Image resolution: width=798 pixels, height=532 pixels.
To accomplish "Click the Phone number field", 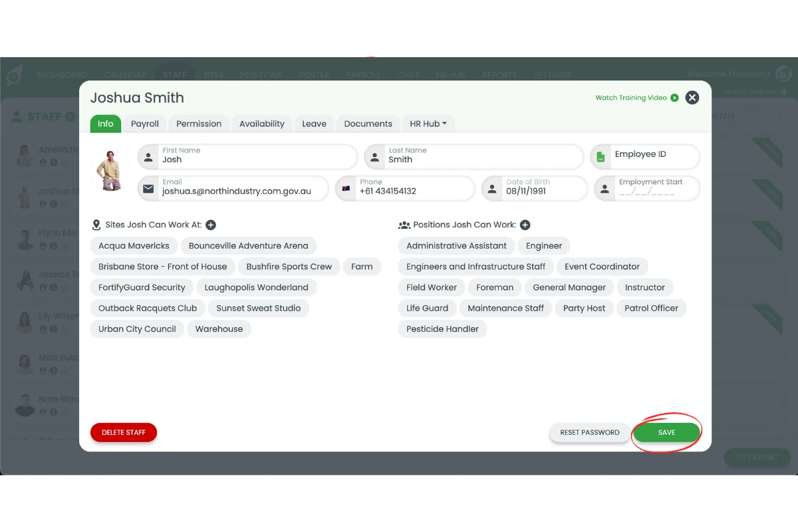I will (405, 188).
